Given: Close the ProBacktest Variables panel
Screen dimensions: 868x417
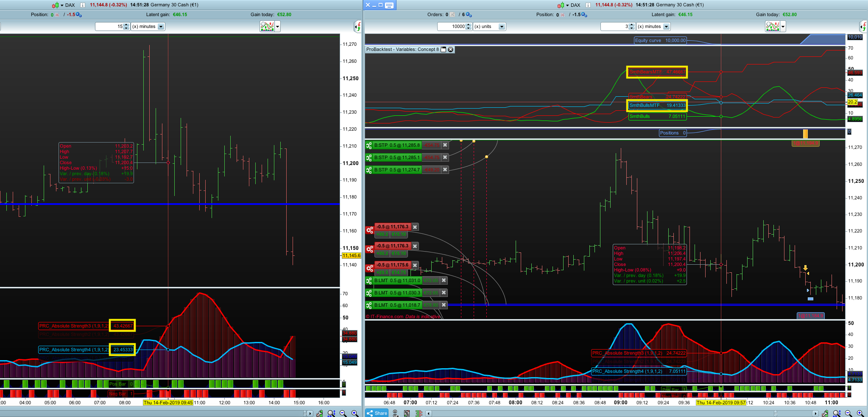Looking at the screenshot, I should pos(451,50).
